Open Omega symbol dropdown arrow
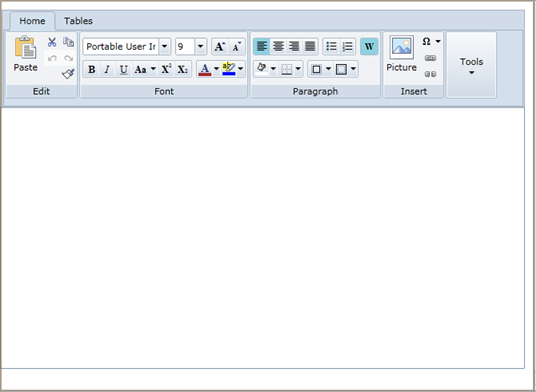 coord(438,41)
